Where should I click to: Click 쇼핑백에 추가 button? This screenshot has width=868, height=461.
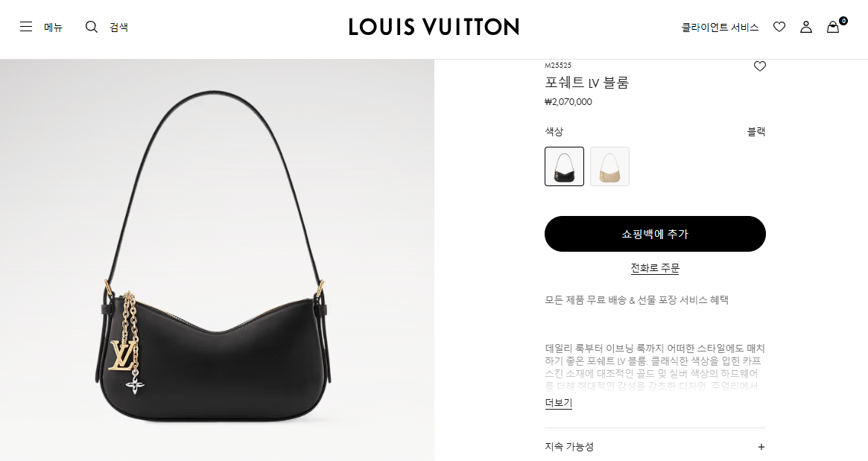(x=655, y=234)
